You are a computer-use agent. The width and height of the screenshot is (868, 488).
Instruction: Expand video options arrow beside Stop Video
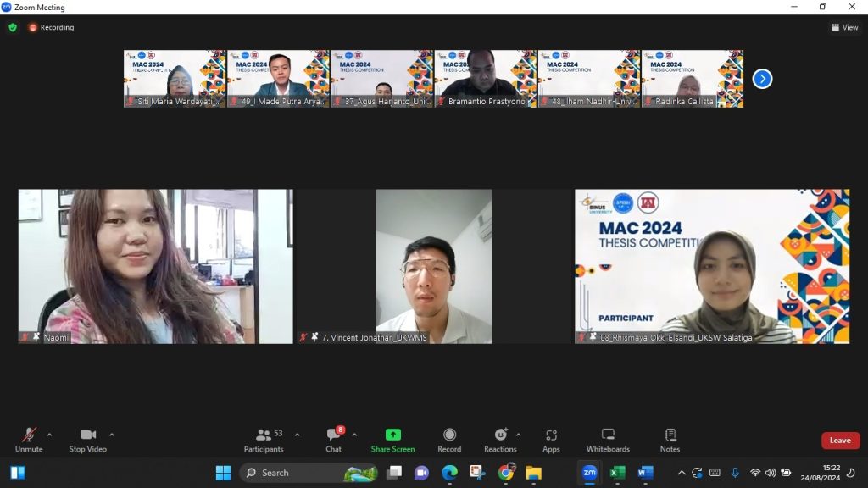click(112, 435)
